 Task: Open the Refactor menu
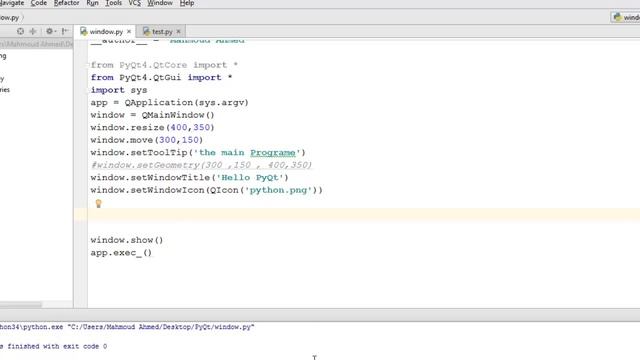[67, 3]
